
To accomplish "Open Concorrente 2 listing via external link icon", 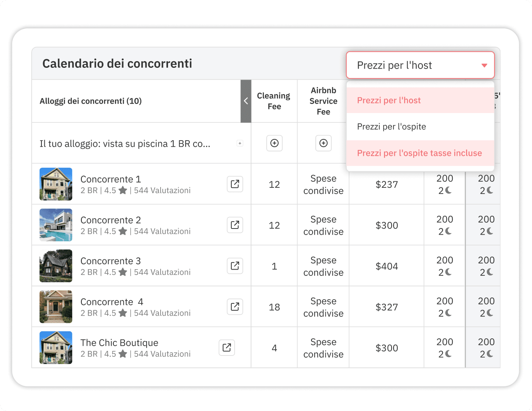I will [235, 225].
